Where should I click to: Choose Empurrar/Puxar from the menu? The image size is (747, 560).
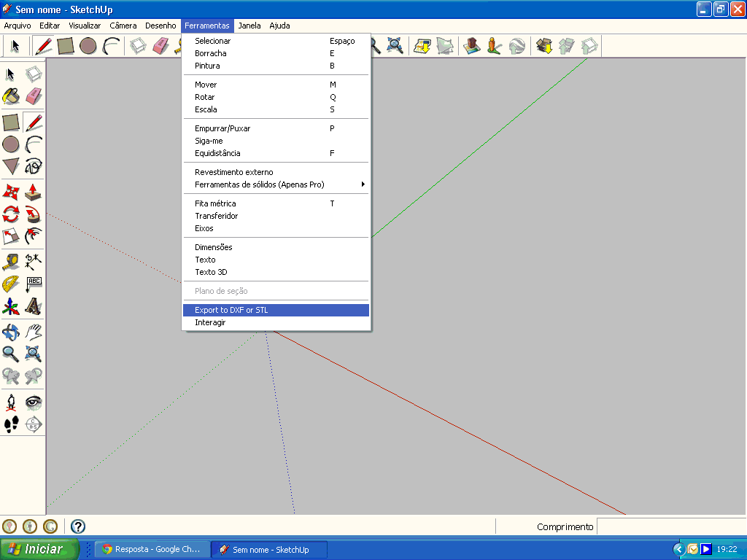[x=276, y=128]
